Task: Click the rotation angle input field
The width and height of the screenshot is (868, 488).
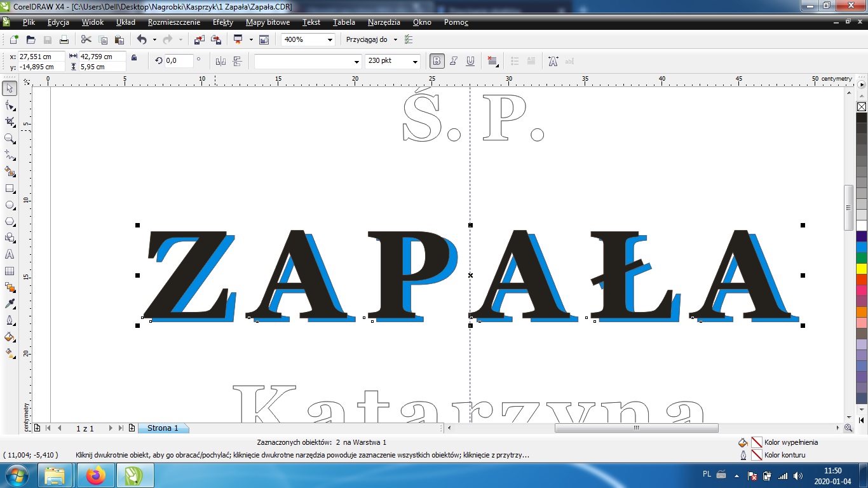Action: pos(179,61)
